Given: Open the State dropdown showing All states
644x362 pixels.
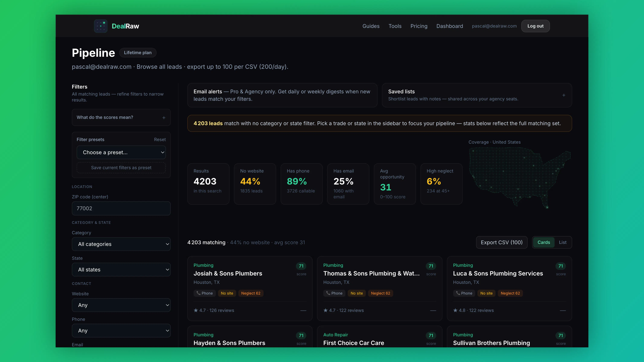Looking at the screenshot, I should click(x=121, y=270).
